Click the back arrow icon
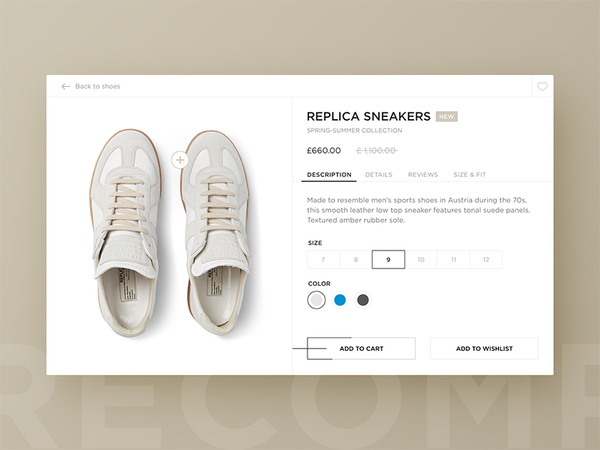The height and width of the screenshot is (450, 600). click(66, 86)
